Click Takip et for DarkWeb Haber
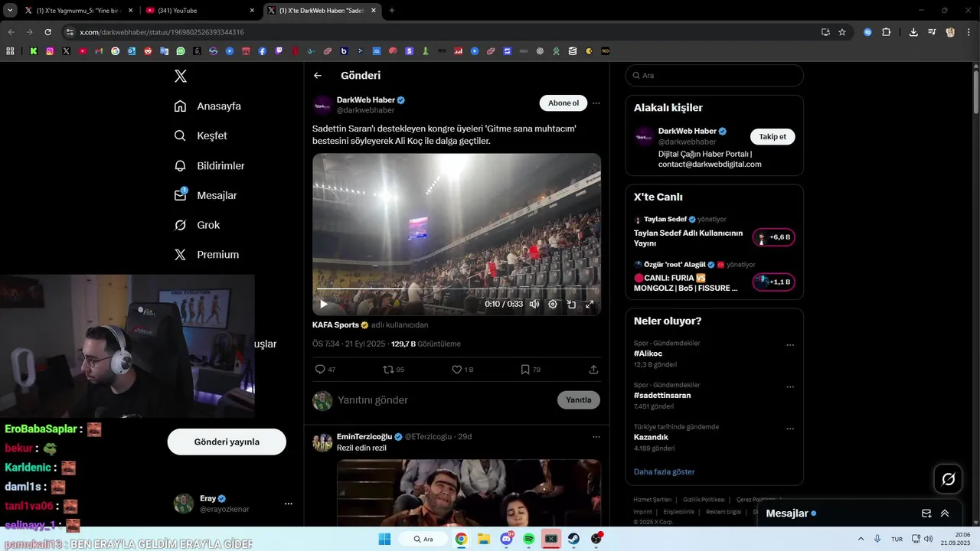The width and height of the screenshot is (980, 551). point(773,137)
